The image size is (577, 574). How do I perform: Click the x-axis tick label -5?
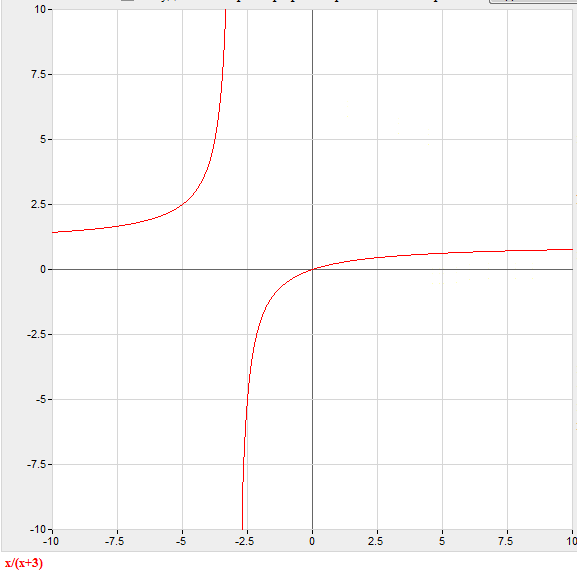pyautogui.click(x=181, y=541)
